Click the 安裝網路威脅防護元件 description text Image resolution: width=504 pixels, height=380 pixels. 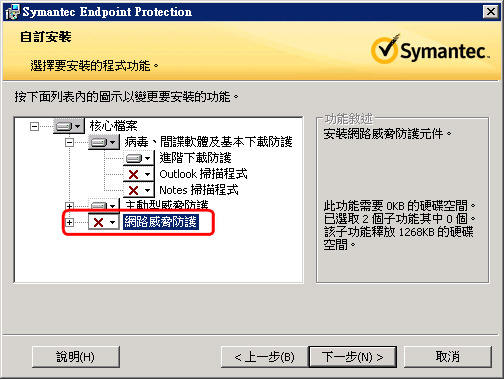pos(387,134)
